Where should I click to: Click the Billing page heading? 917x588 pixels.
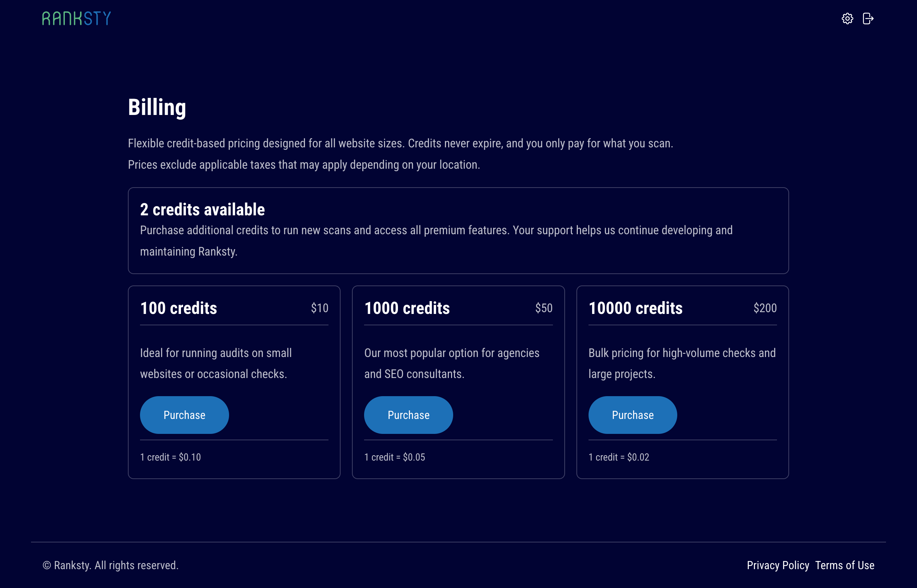[157, 107]
